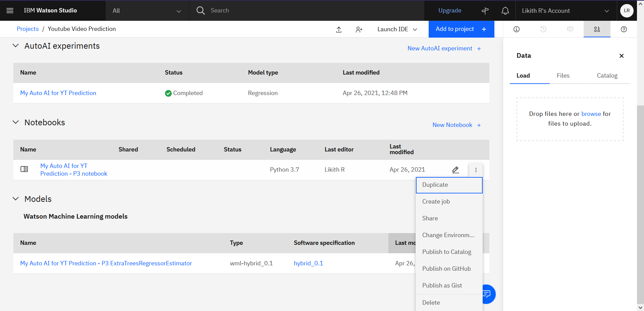
Task: Click the Add to project button
Action: [461, 29]
